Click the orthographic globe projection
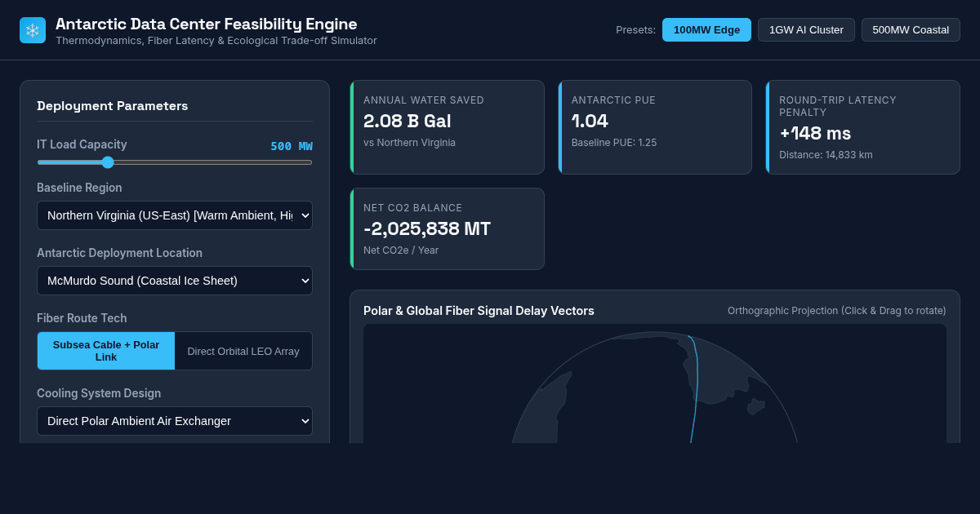980x514 pixels. 655,388
